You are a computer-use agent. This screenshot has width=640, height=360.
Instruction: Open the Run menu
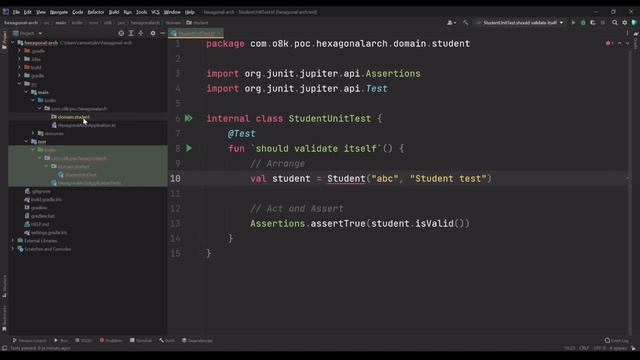point(127,12)
